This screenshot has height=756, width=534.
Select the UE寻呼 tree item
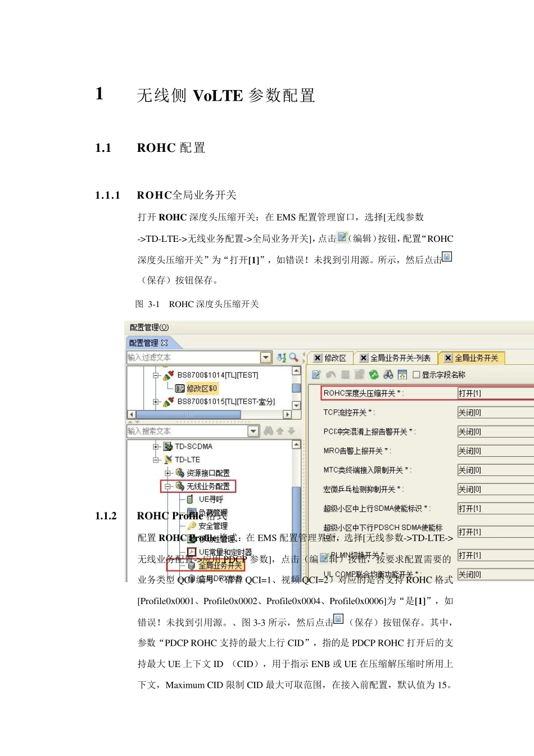coord(211,499)
